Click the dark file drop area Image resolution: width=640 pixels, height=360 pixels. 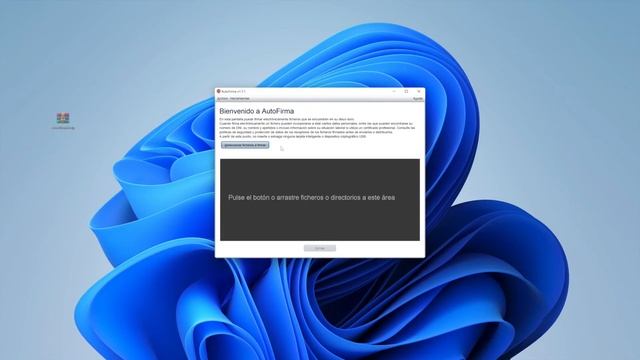(x=320, y=200)
